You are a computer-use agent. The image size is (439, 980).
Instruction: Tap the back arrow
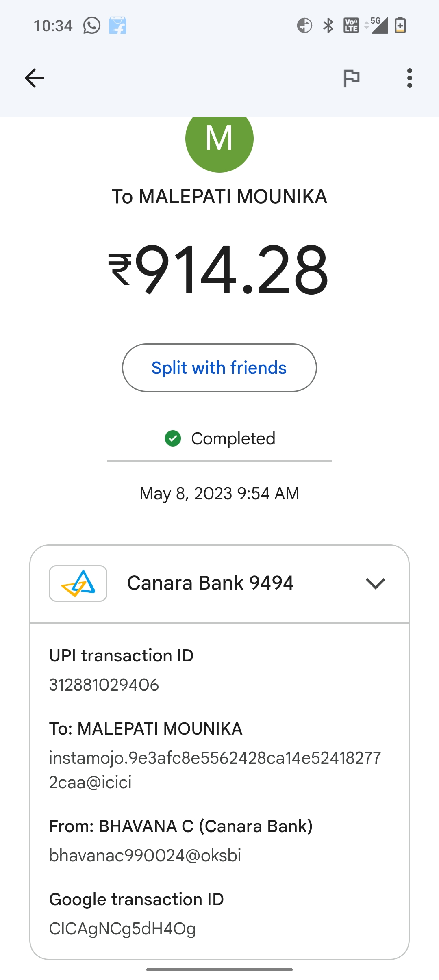pyautogui.click(x=34, y=78)
